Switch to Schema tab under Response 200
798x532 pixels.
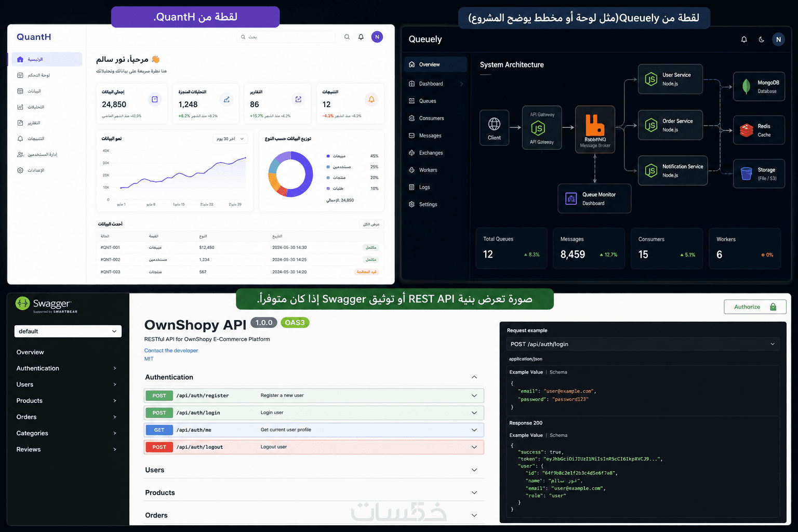coord(558,435)
